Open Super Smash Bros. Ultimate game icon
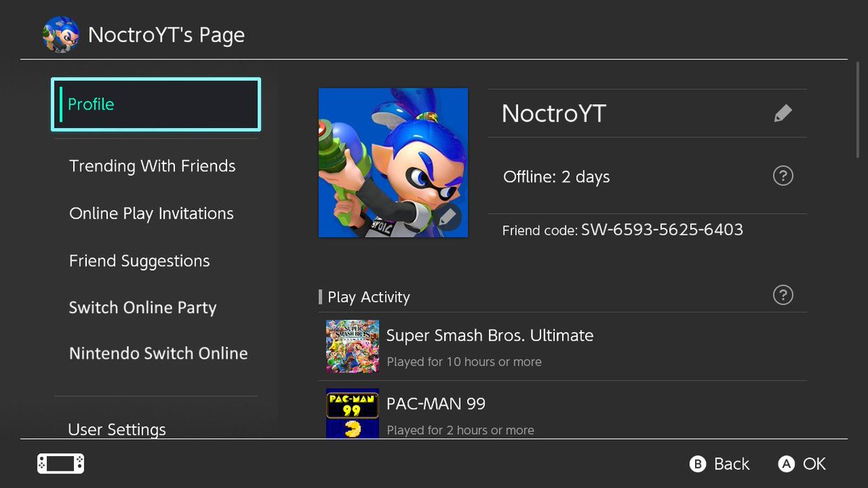The image size is (868, 488). tap(352, 346)
